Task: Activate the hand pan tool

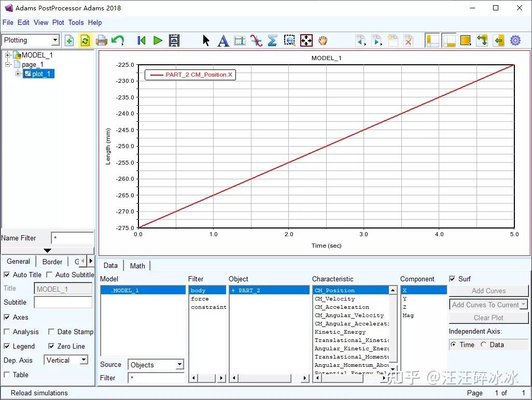Action: pyautogui.click(x=323, y=40)
